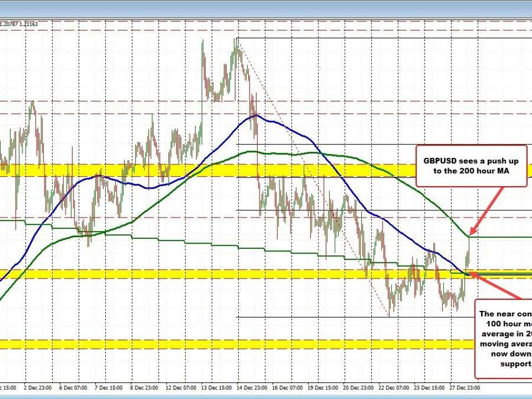Click the blue bar at the bottom of the window
This screenshot has height=399, width=532.
[x=266, y=396]
